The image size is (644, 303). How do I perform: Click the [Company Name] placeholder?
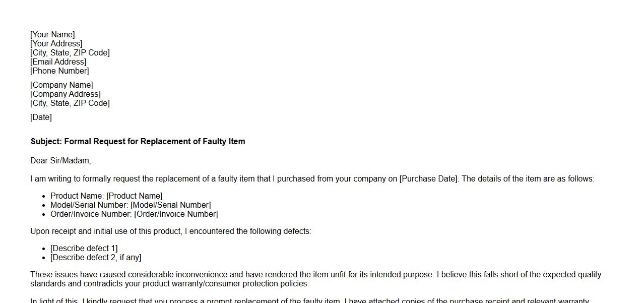pos(61,85)
